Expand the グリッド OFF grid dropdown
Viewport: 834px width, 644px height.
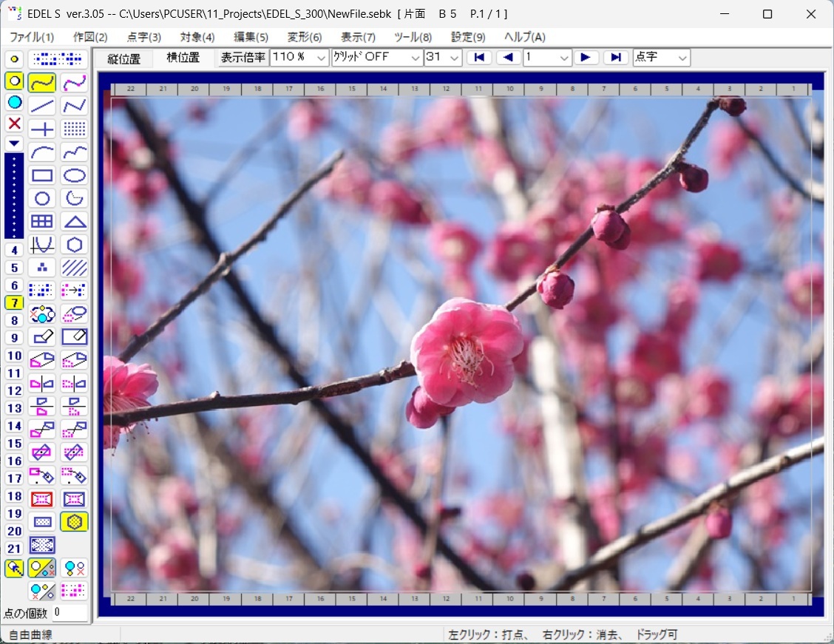point(377,58)
